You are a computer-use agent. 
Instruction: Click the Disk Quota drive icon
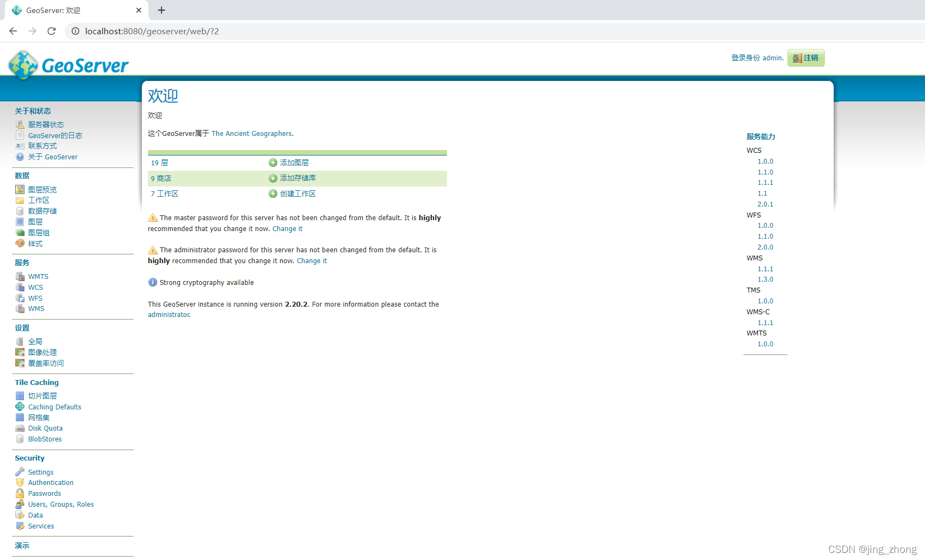[x=20, y=428]
